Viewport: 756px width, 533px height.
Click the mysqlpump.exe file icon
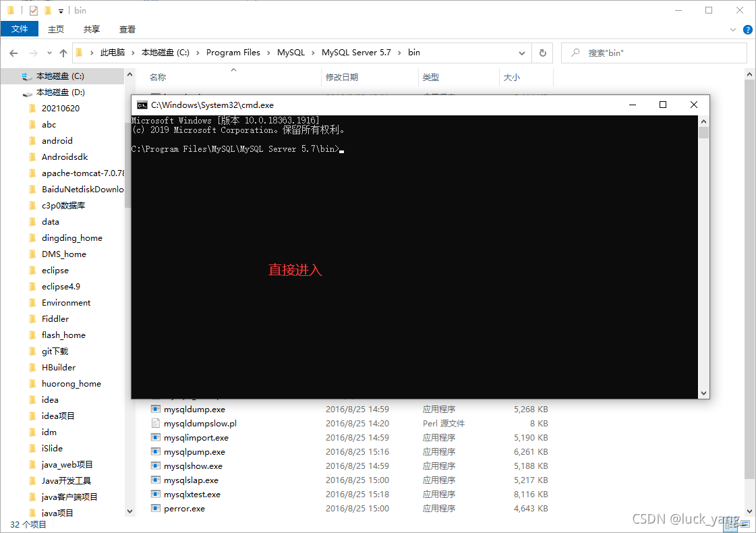155,451
